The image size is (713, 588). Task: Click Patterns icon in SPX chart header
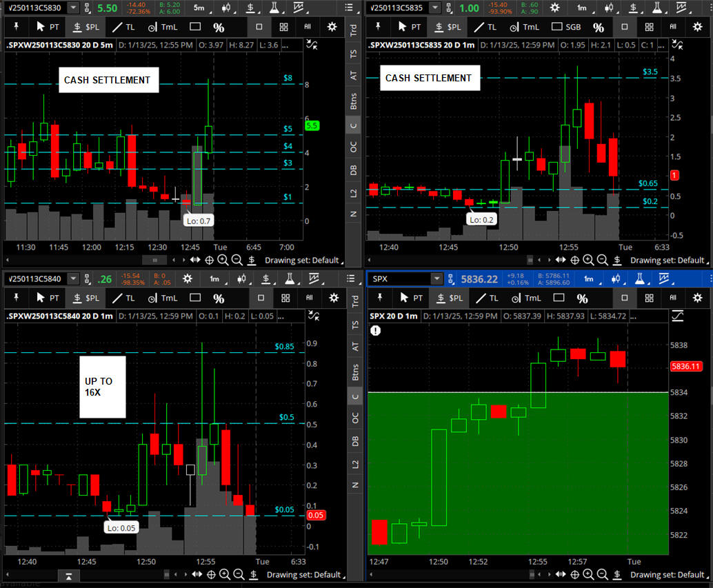664,278
